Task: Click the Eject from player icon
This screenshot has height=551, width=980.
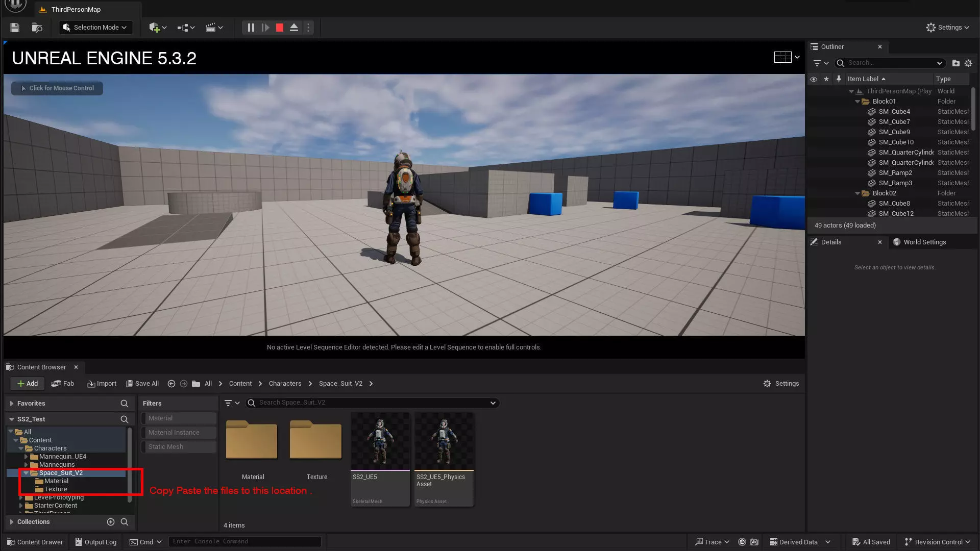Action: click(x=294, y=28)
